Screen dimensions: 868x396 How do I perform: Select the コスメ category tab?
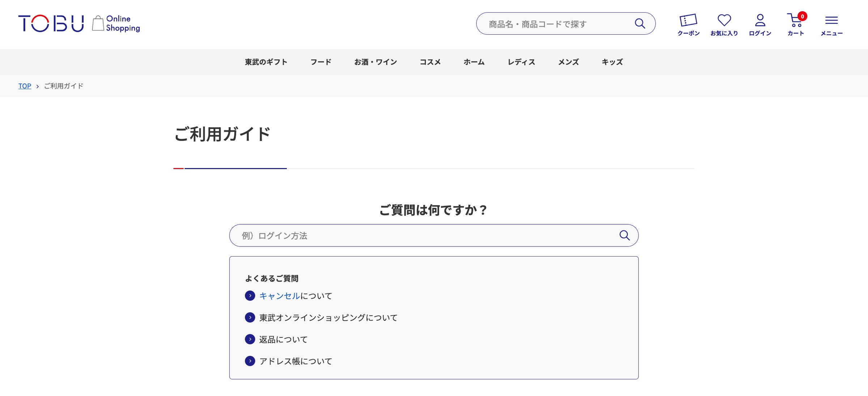tap(431, 62)
